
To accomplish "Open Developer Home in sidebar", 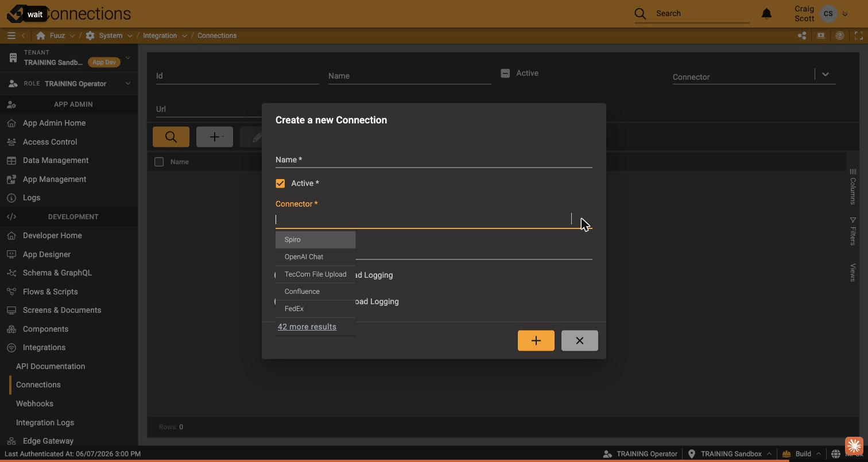I will 52,235.
